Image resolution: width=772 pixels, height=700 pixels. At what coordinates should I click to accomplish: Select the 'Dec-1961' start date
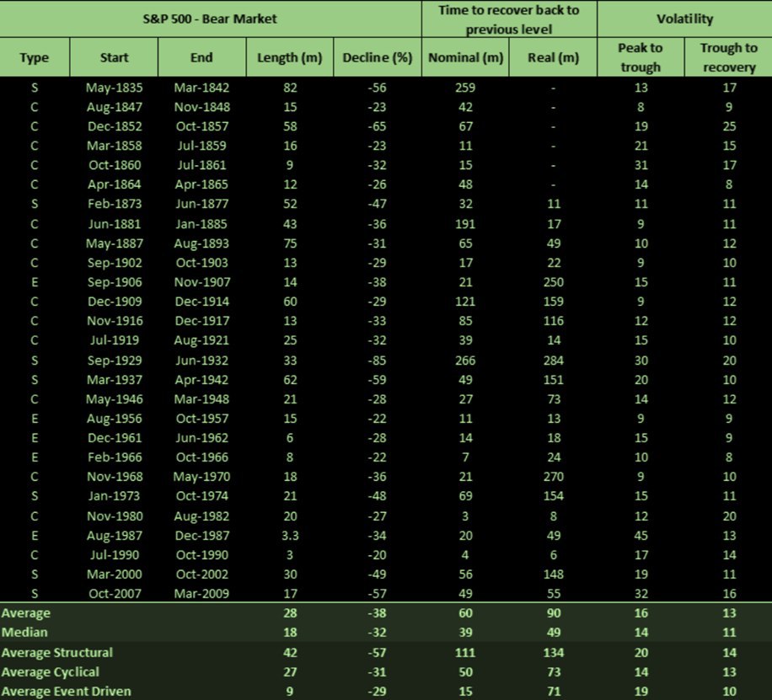click(115, 438)
